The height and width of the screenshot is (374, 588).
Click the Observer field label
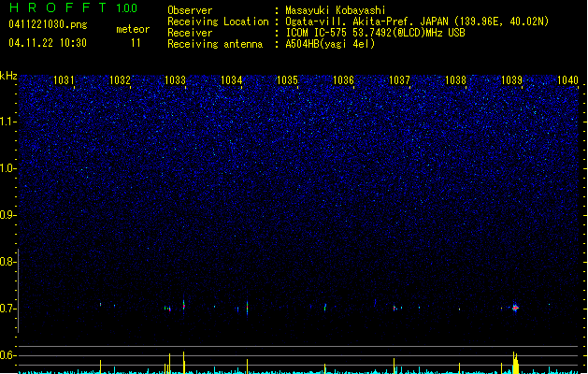click(x=190, y=10)
